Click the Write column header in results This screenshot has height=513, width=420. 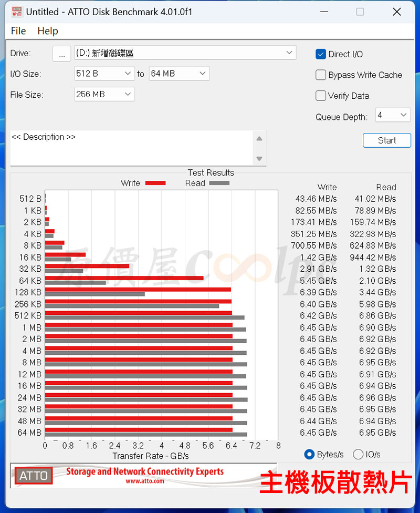tap(327, 188)
